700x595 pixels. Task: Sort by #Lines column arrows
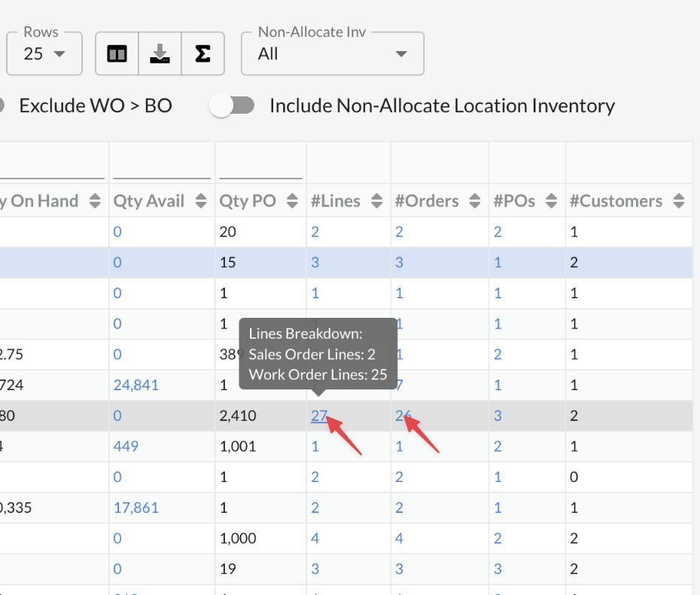tap(377, 201)
